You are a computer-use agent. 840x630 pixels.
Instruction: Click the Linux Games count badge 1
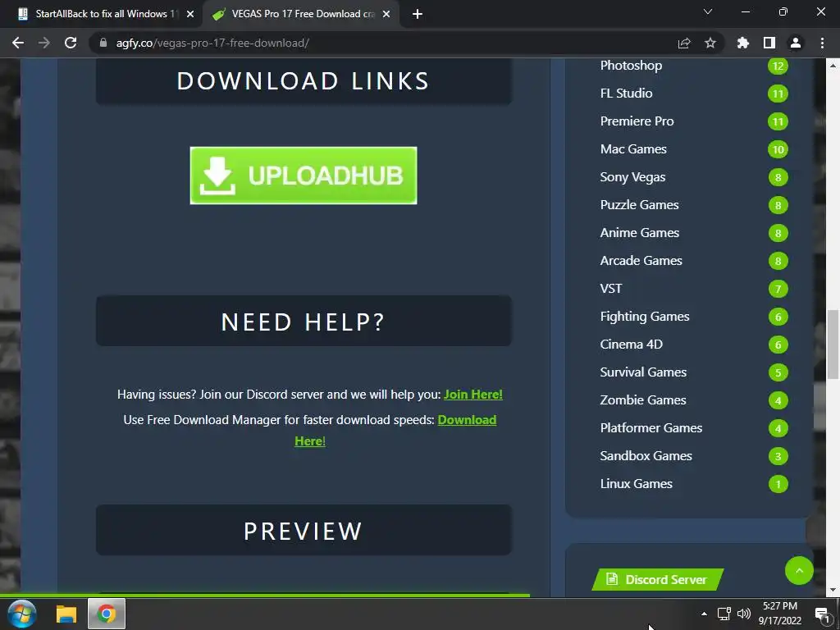click(x=778, y=484)
